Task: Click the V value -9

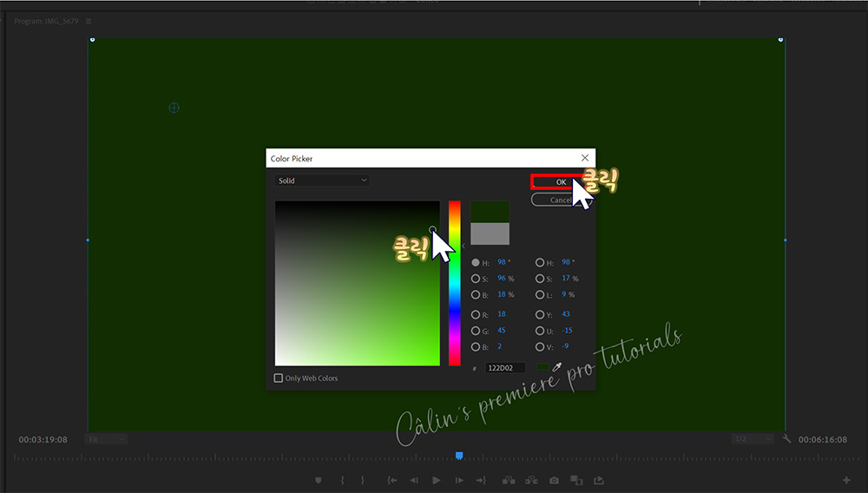Action: pos(565,346)
